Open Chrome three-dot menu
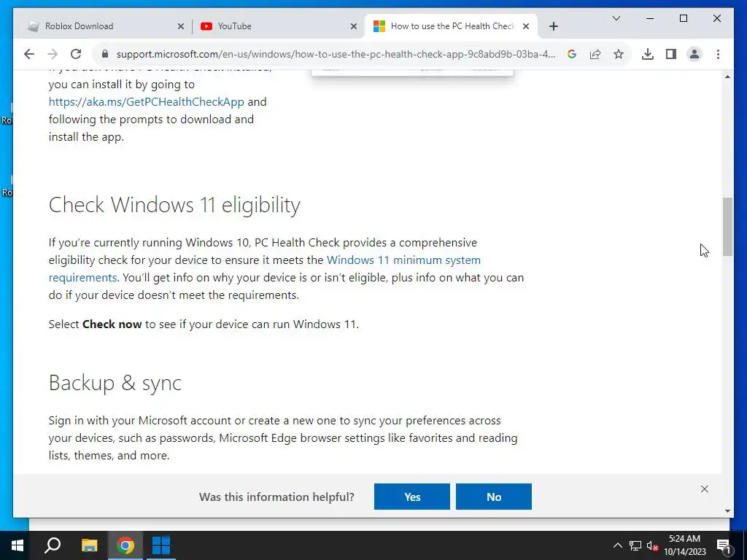This screenshot has width=747, height=560. coord(718,54)
